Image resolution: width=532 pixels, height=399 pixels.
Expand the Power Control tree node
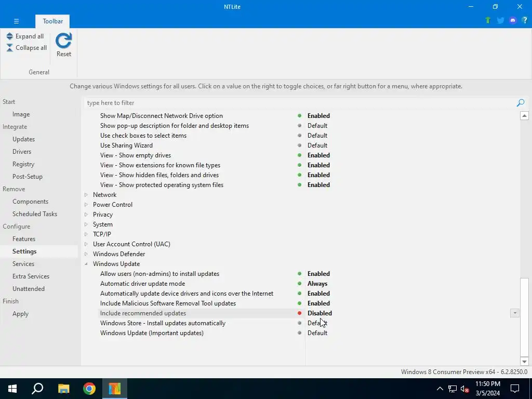[x=86, y=205]
